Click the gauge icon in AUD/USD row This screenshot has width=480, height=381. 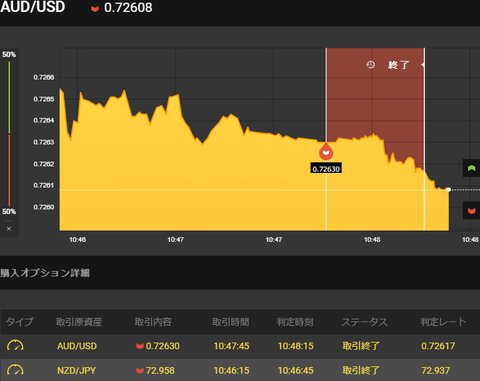pos(15,346)
